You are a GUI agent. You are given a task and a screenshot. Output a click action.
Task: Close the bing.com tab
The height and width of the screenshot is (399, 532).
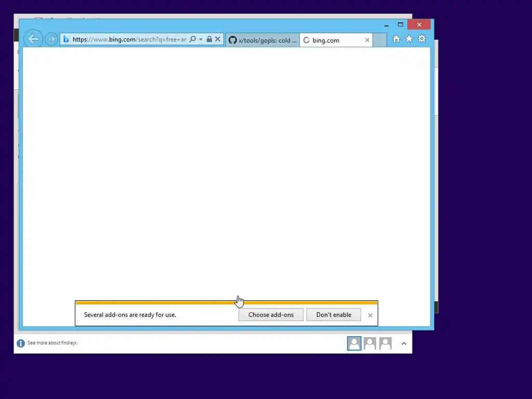click(367, 40)
